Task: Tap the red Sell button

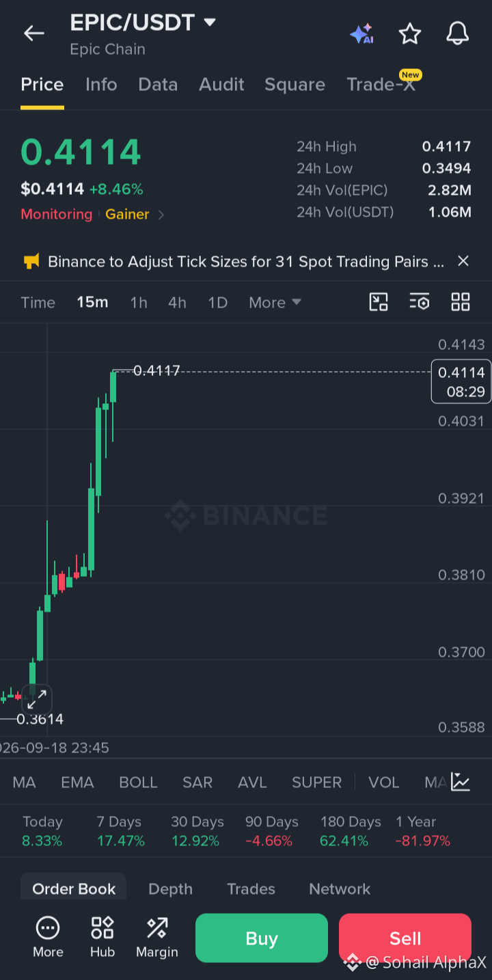Action: tap(405, 938)
